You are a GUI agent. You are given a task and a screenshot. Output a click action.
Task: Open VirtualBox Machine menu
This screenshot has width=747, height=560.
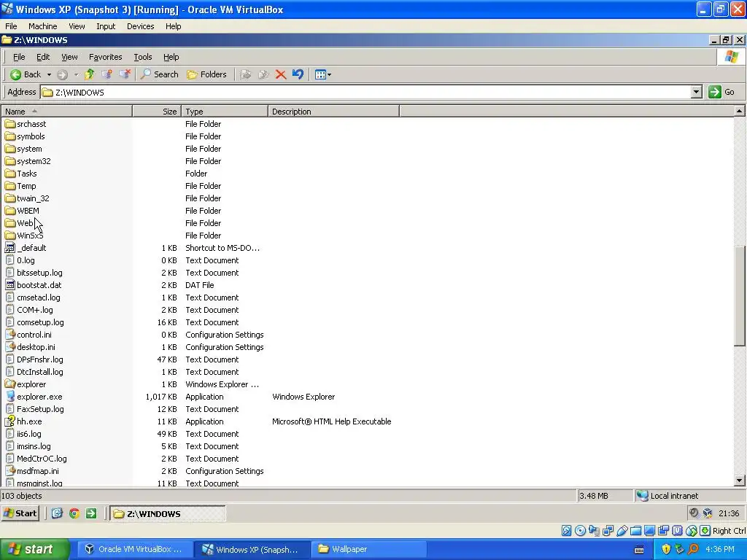click(42, 26)
